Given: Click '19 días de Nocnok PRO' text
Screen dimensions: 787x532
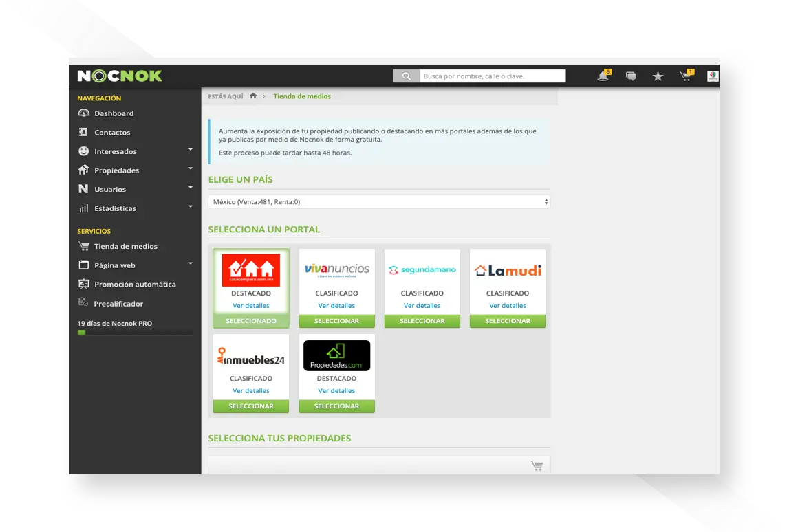Looking at the screenshot, I should (115, 324).
